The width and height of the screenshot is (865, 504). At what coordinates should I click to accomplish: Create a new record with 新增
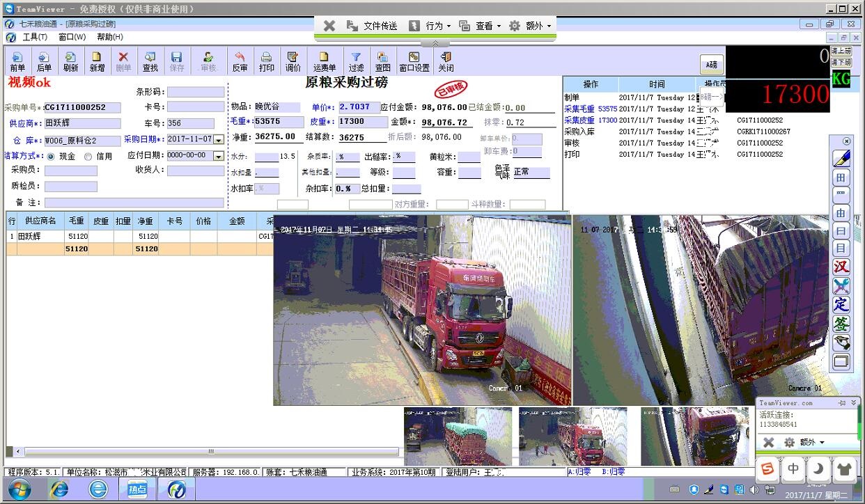pyautogui.click(x=97, y=61)
